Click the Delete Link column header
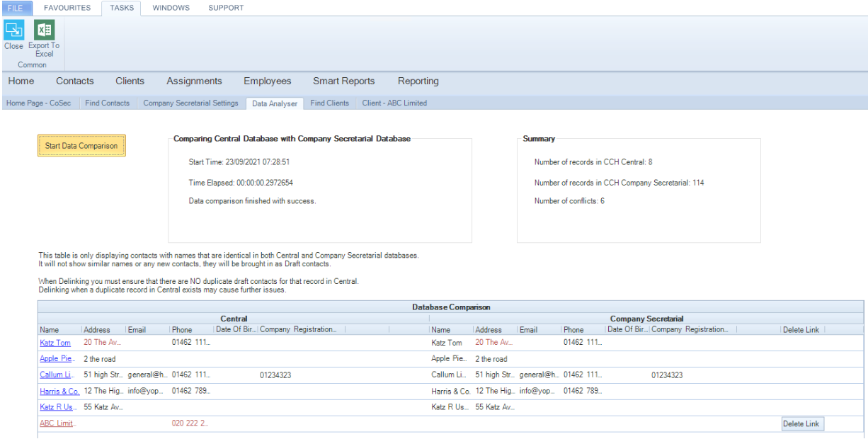The image size is (868, 439). (x=803, y=330)
